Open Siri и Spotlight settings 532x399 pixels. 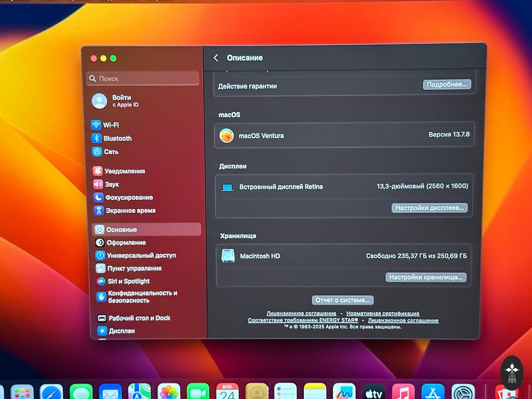coord(128,282)
